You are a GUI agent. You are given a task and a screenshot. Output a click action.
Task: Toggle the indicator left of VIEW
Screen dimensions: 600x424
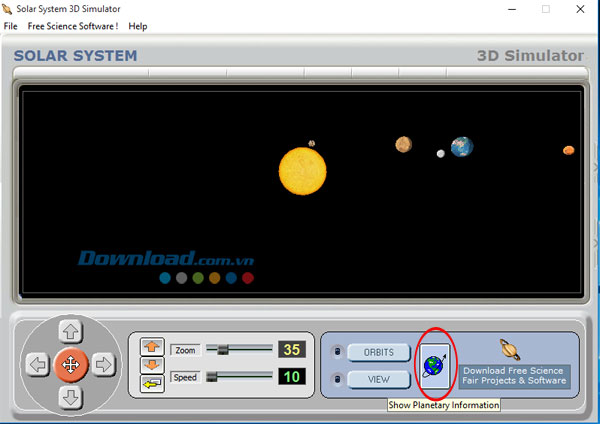tap(337, 379)
